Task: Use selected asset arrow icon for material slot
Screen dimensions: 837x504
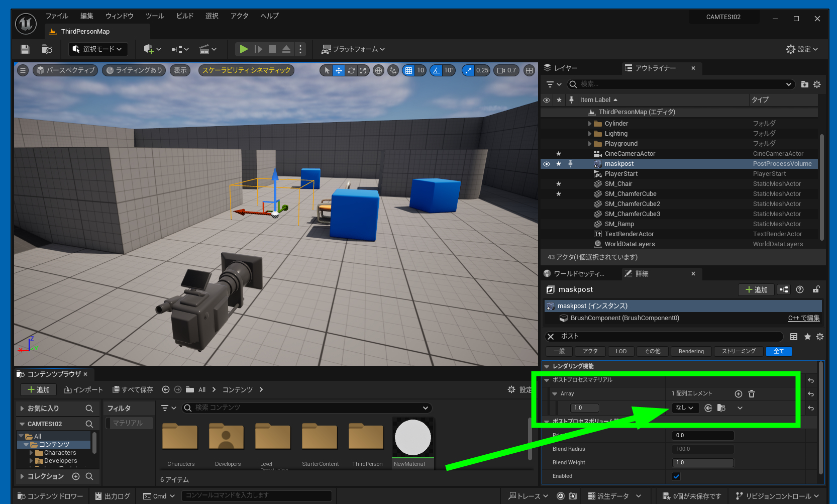Action: pyautogui.click(x=708, y=408)
